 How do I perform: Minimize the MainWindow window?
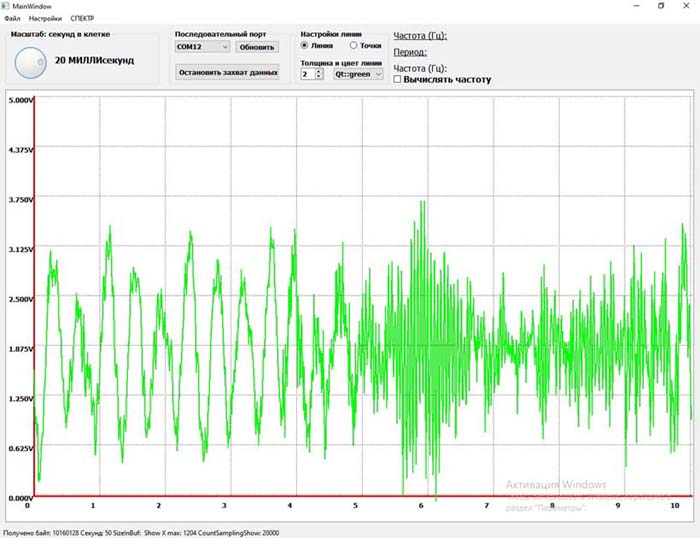coord(637,6)
